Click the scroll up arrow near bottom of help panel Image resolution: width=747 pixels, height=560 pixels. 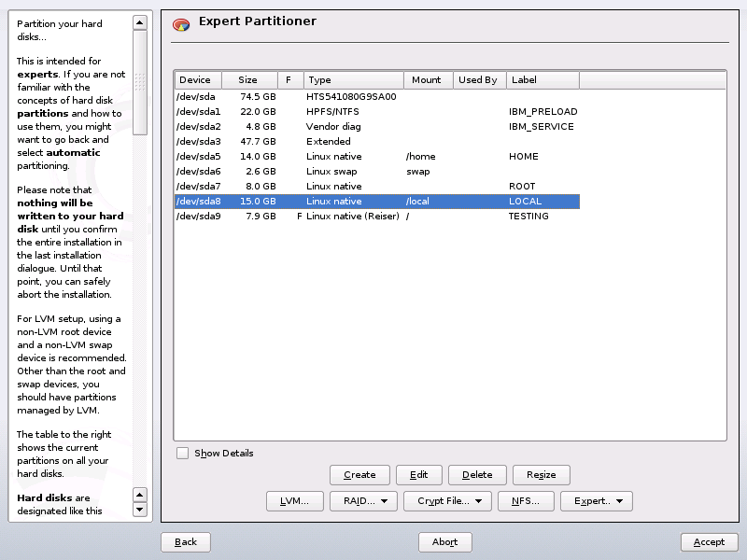click(x=139, y=495)
